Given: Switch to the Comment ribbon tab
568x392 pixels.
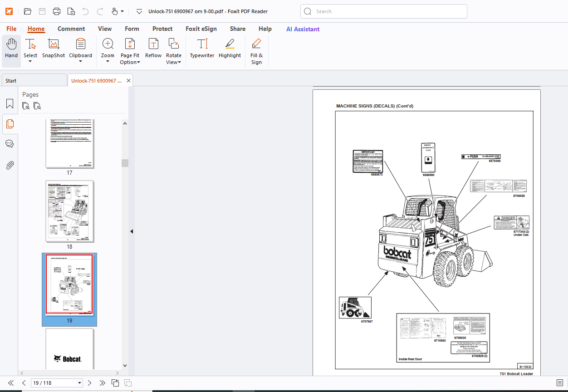Looking at the screenshot, I should click(71, 29).
